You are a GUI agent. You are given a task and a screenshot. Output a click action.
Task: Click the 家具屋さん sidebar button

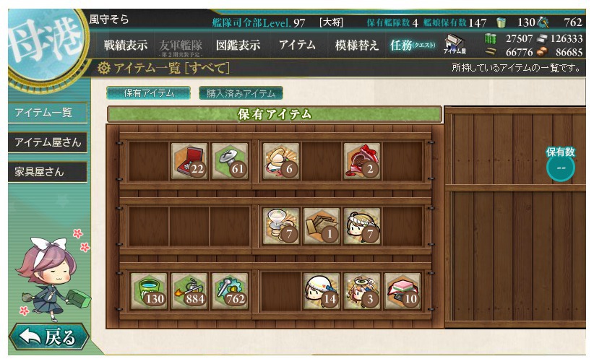48,172
